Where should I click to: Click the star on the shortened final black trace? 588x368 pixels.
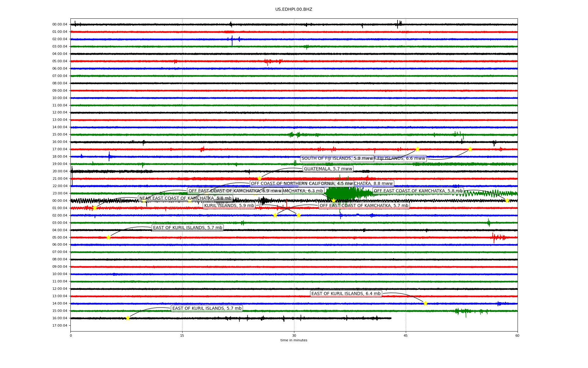click(128, 318)
